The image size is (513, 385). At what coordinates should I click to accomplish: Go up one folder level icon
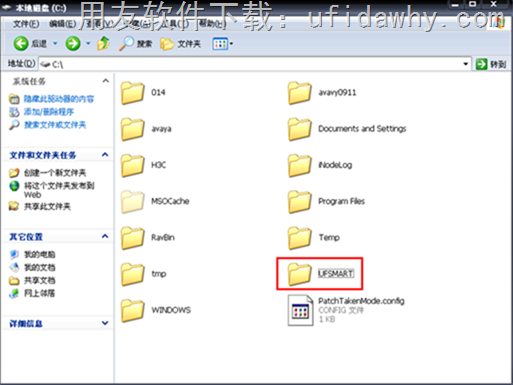(103, 44)
